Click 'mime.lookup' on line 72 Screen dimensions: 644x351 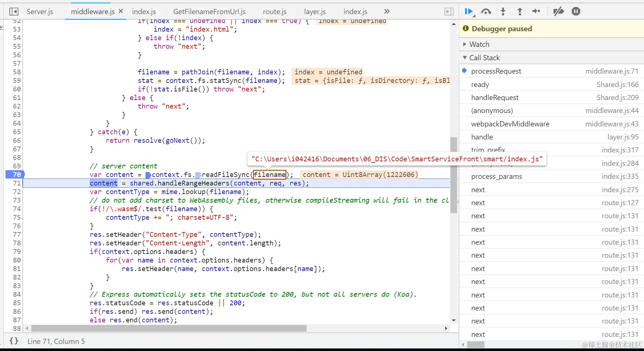[x=183, y=191]
